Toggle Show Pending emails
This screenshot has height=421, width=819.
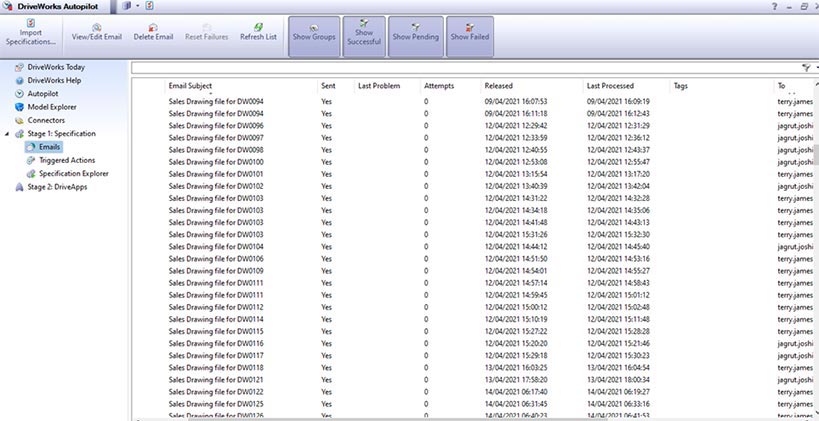(416, 36)
